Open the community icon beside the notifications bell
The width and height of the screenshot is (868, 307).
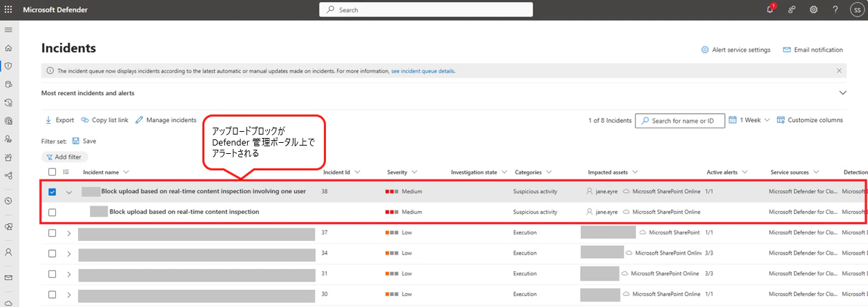click(x=792, y=10)
